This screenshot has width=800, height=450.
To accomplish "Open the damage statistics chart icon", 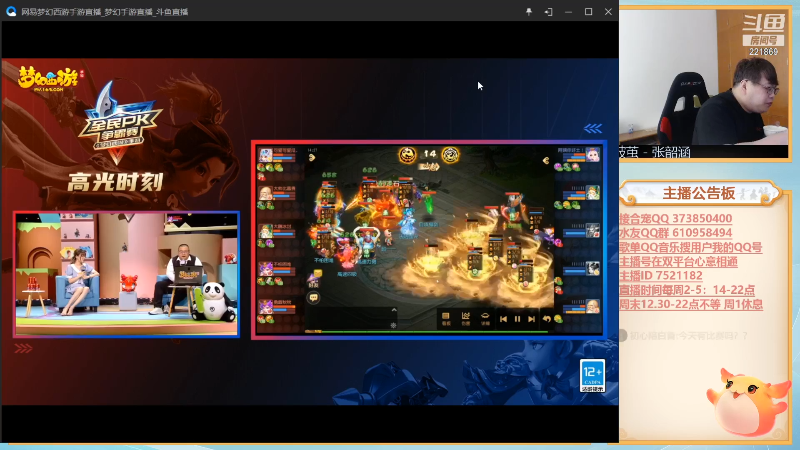I will 465,318.
